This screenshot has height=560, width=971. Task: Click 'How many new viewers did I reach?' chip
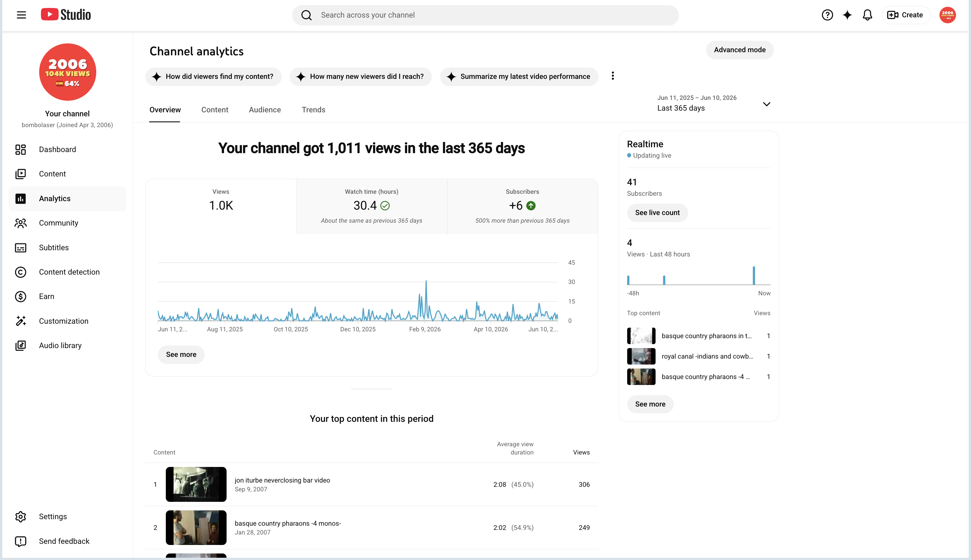(360, 77)
